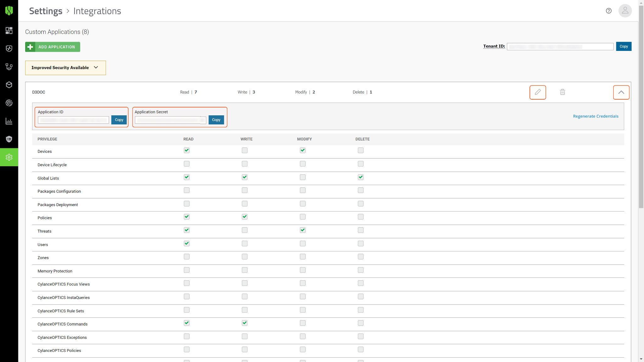Open the reports bar chart icon

9,121
